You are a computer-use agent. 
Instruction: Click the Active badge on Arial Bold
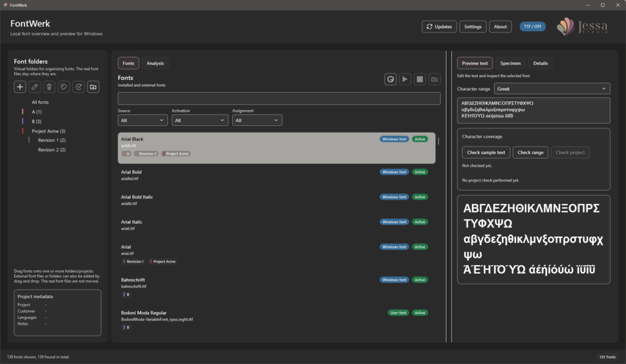tap(419, 172)
